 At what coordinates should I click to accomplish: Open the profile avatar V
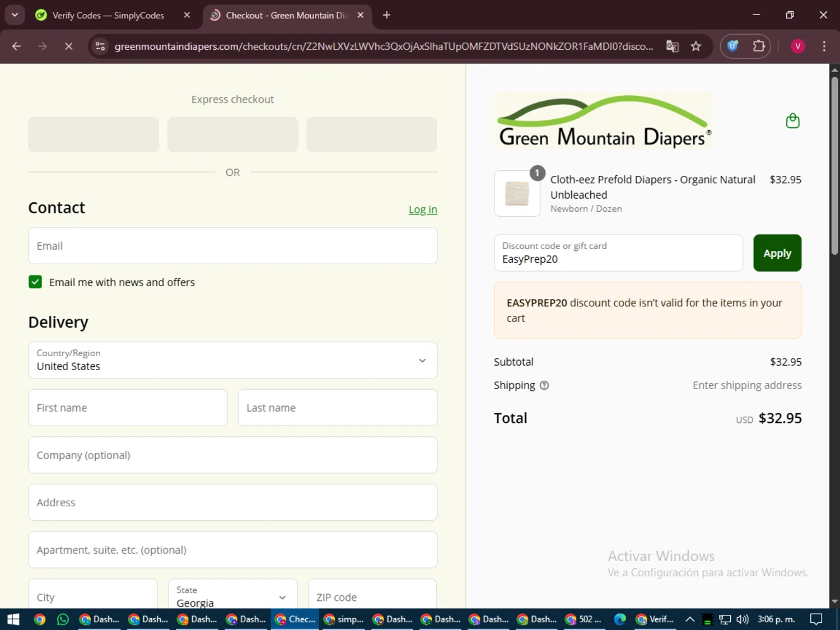[797, 46]
